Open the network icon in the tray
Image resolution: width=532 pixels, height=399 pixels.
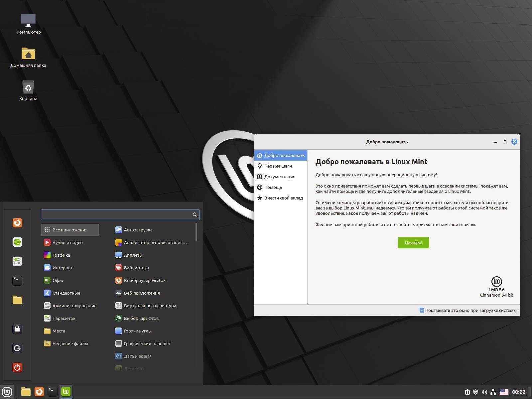[493, 392]
